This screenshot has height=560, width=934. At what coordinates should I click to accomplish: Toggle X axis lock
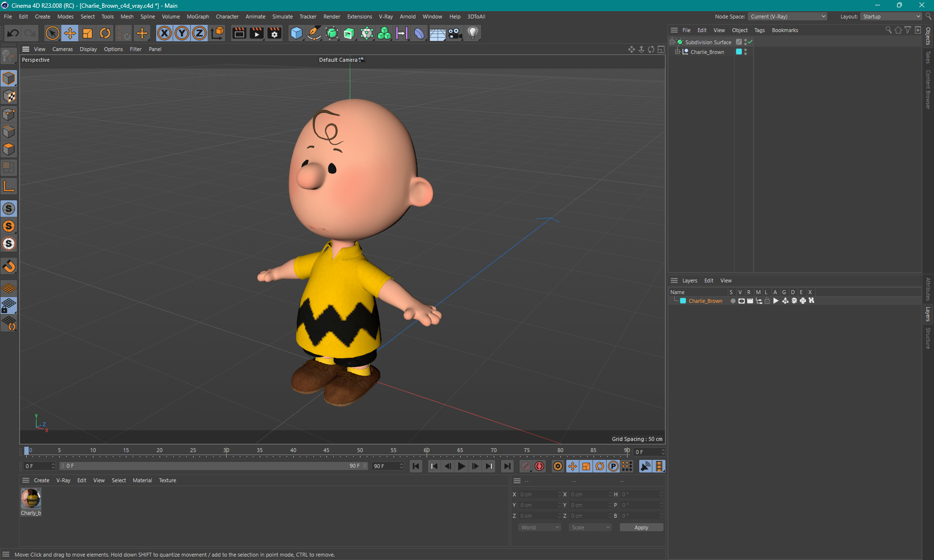tap(164, 33)
